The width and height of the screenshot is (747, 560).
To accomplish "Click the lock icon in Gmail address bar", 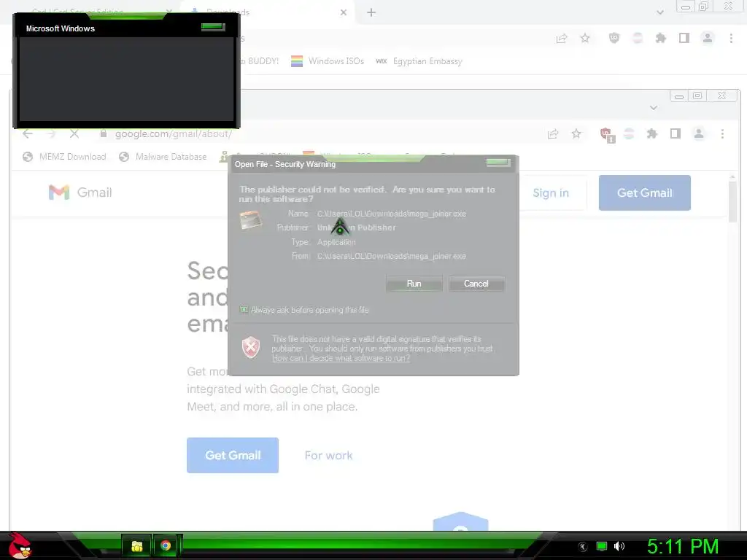I will tap(104, 134).
